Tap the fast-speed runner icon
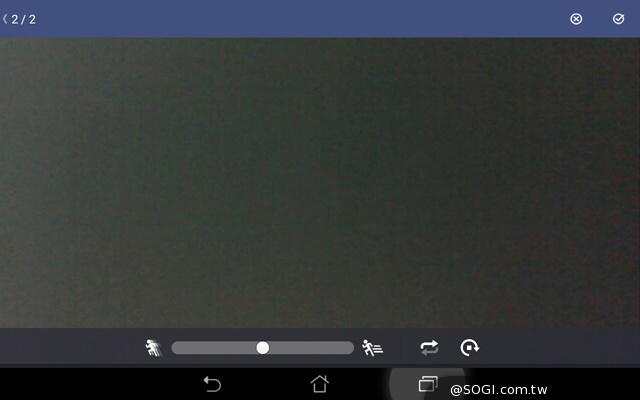 coord(372,348)
